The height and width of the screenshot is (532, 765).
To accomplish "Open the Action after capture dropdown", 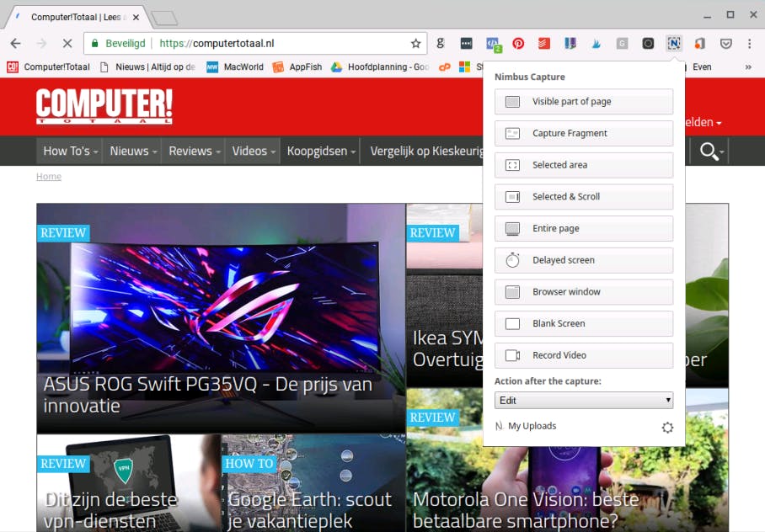I will (x=584, y=401).
